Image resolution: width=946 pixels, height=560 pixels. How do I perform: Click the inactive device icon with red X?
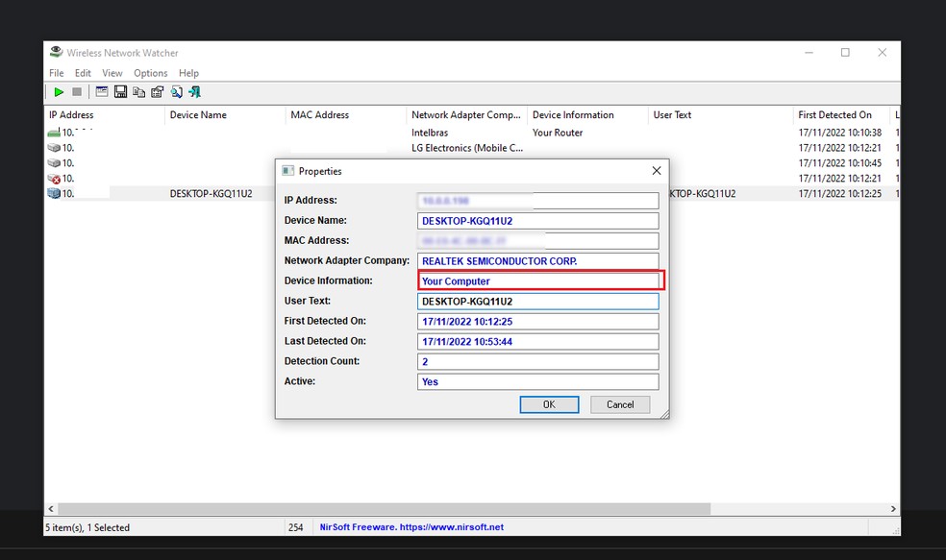(x=54, y=179)
